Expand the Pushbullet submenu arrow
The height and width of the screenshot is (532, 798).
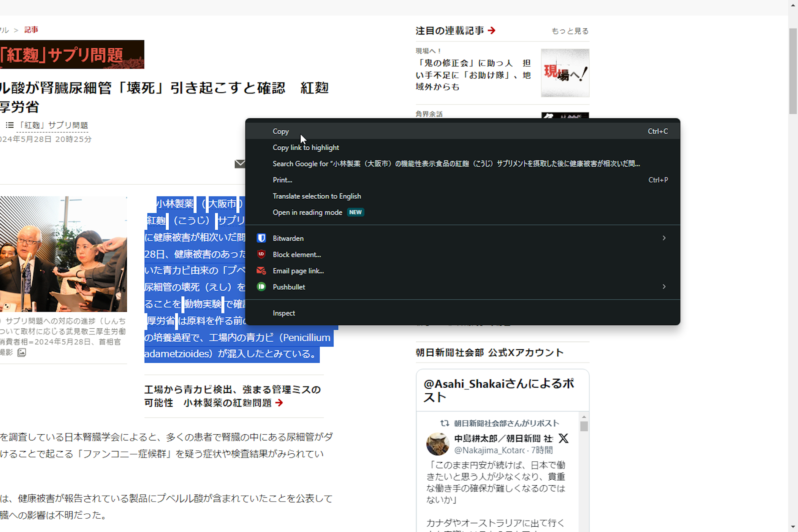(664, 287)
